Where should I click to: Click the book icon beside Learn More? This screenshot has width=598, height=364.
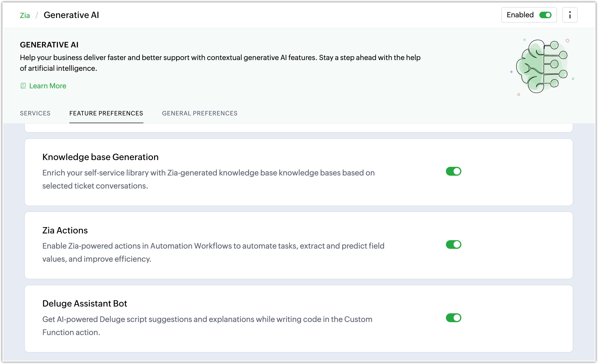(23, 86)
